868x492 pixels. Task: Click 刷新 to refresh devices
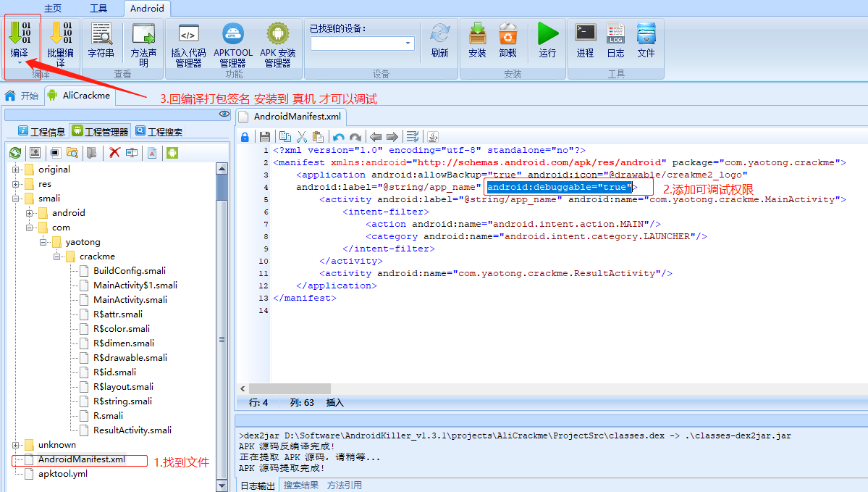[x=439, y=40]
